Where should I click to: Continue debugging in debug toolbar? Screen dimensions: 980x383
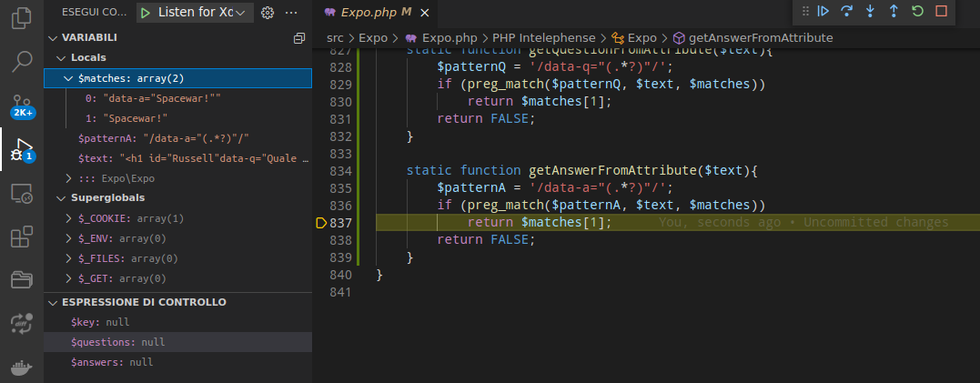point(823,11)
